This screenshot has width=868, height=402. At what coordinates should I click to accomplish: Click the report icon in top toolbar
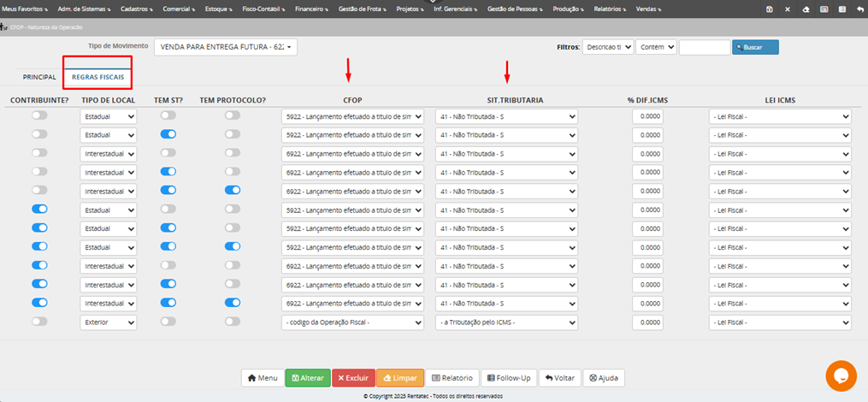tap(824, 9)
